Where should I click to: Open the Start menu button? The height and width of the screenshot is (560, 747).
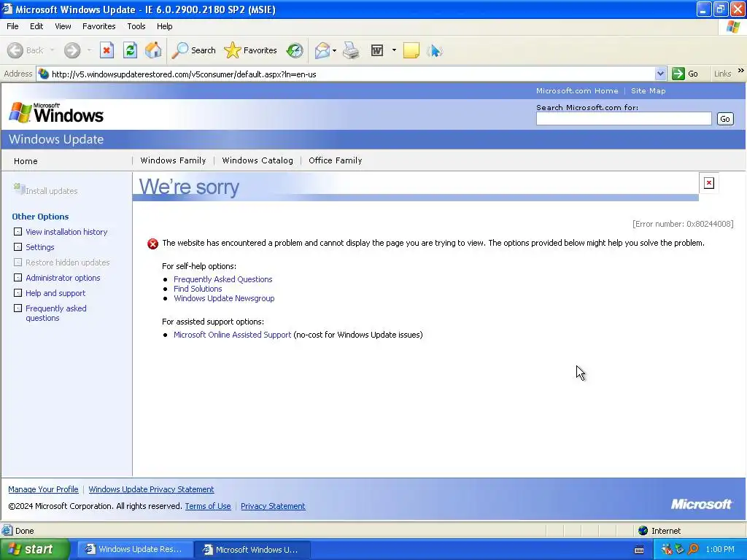pos(35,550)
